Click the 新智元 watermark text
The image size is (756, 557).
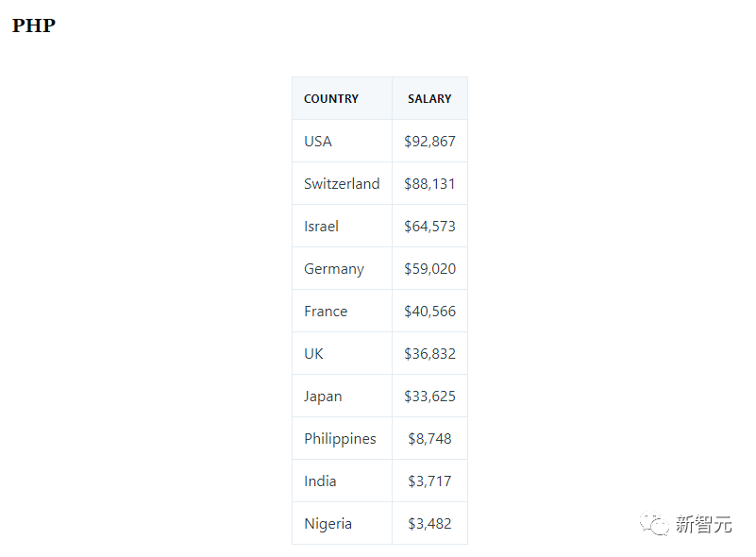point(704,525)
